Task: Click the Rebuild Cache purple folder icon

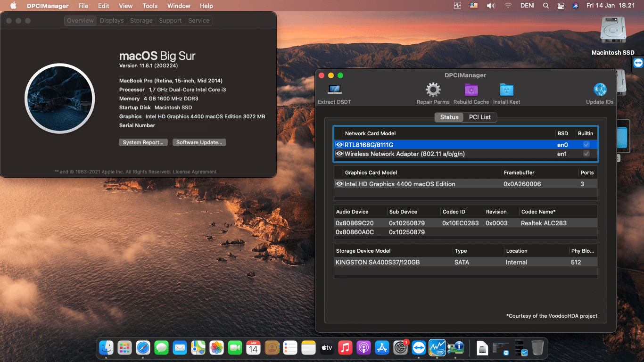Action: pos(471,90)
